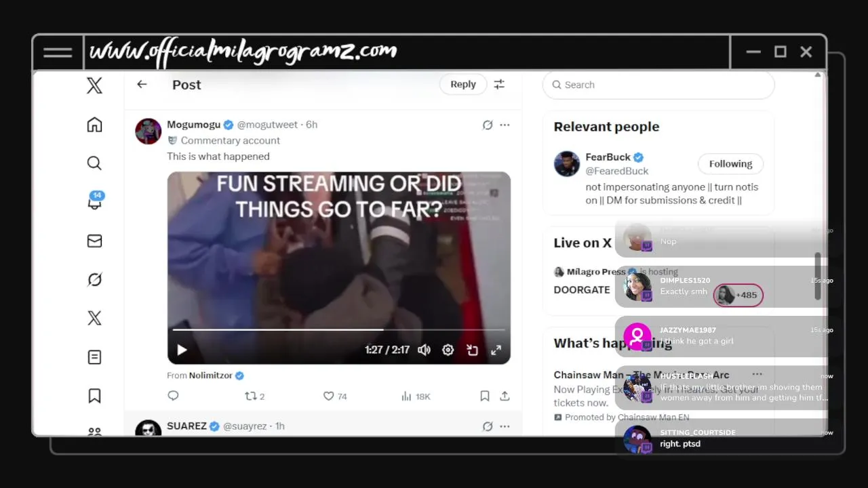868x488 pixels.
Task: Go back with the arrow beside Post
Action: [x=142, y=84]
